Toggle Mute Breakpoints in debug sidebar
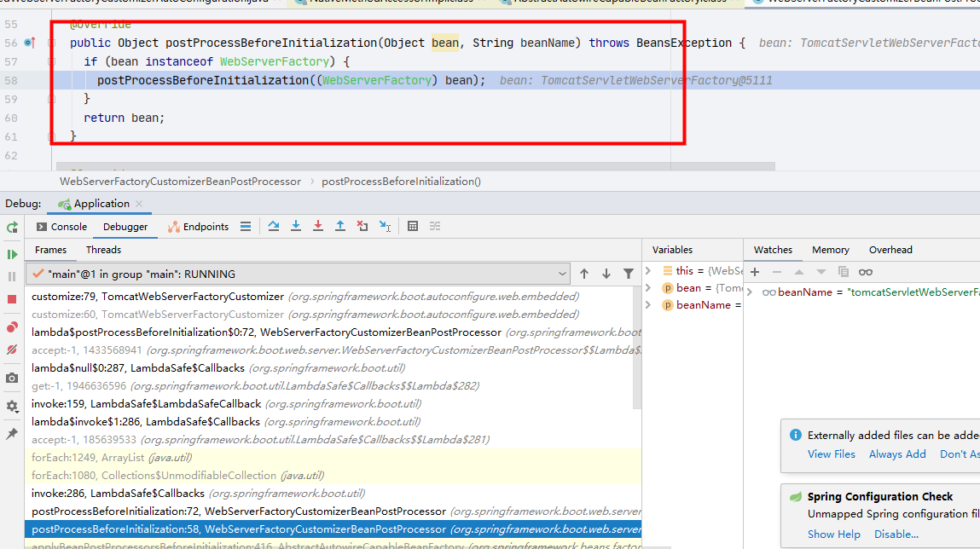The image size is (980, 549). pyautogui.click(x=12, y=350)
